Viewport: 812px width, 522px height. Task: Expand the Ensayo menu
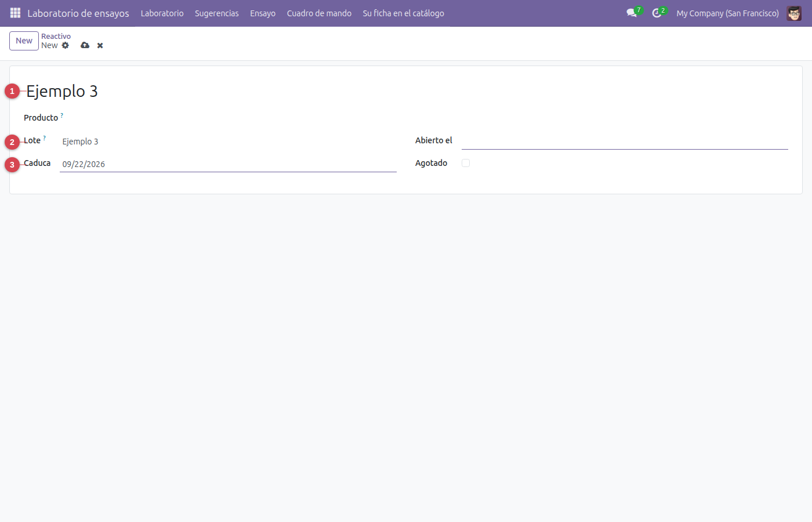pyautogui.click(x=263, y=13)
